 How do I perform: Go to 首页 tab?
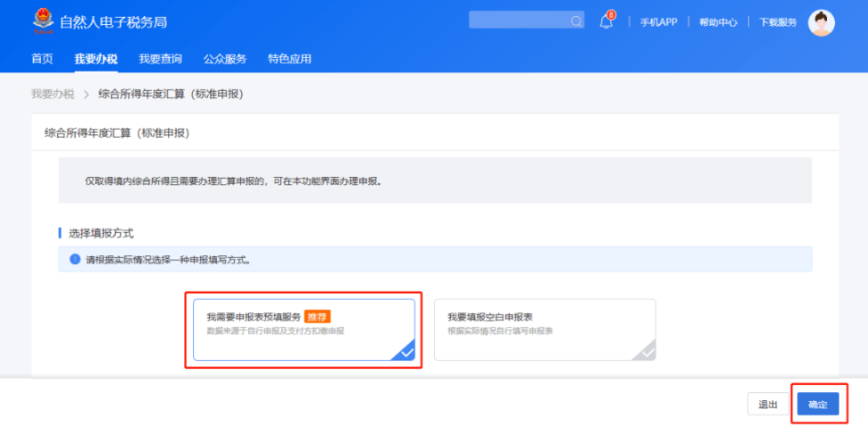(42, 59)
